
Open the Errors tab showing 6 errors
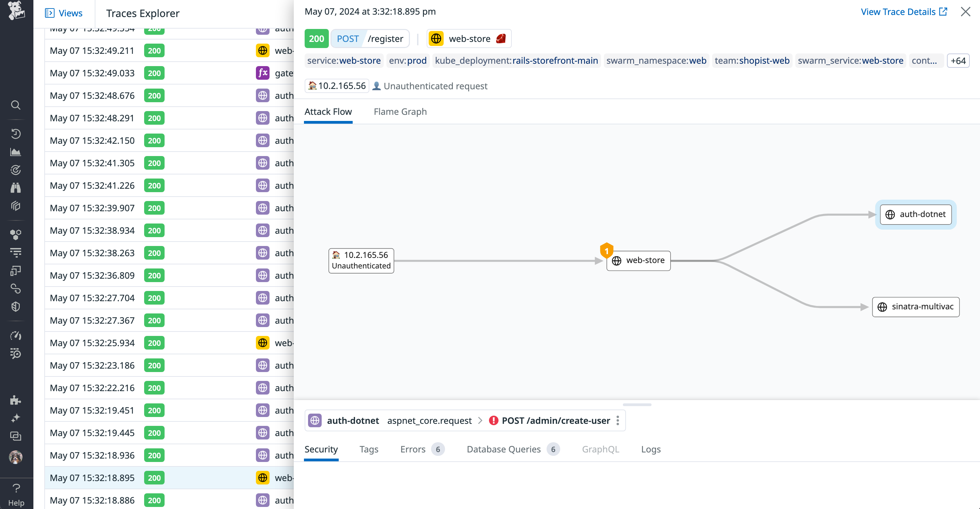pyautogui.click(x=413, y=449)
